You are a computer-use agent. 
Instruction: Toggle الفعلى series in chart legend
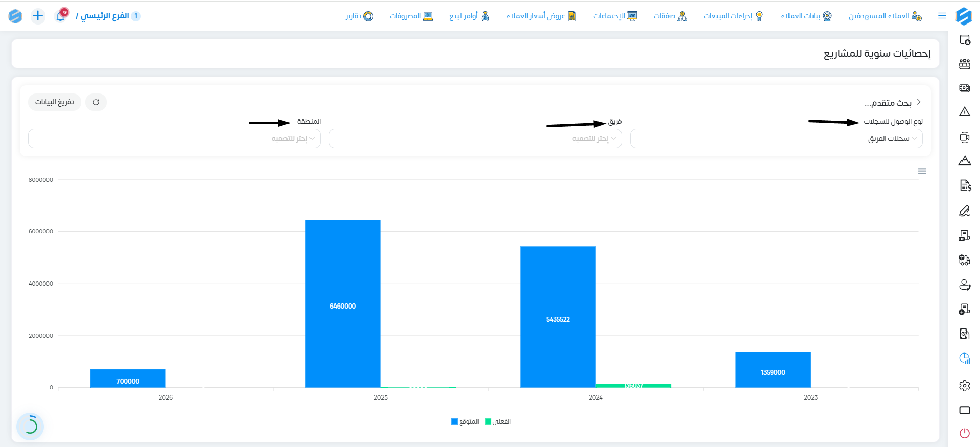tap(497, 421)
